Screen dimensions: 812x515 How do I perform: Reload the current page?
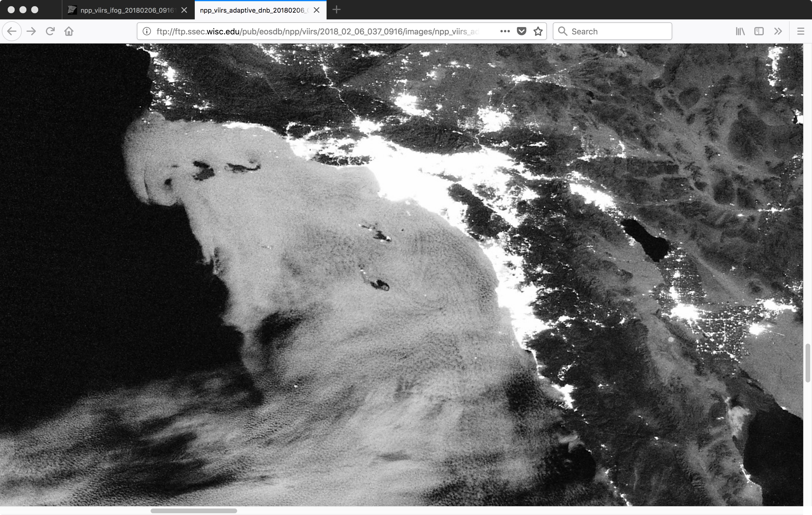pos(50,31)
